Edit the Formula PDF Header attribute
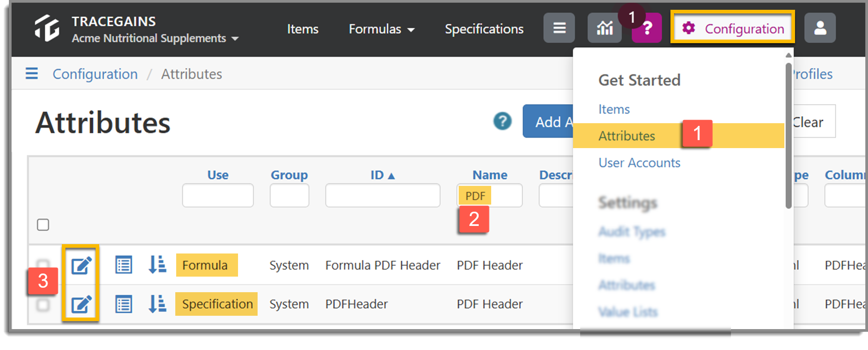The height and width of the screenshot is (350, 868). [81, 265]
